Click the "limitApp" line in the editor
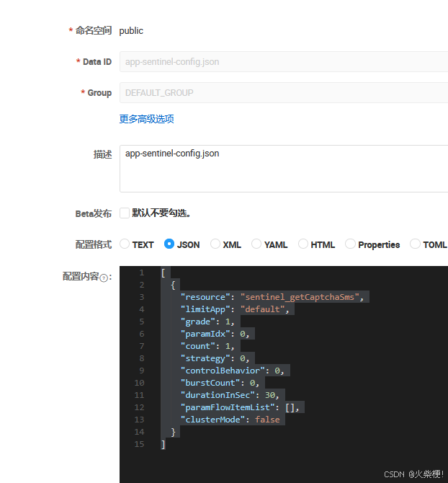The height and width of the screenshot is (483, 448). click(235, 309)
